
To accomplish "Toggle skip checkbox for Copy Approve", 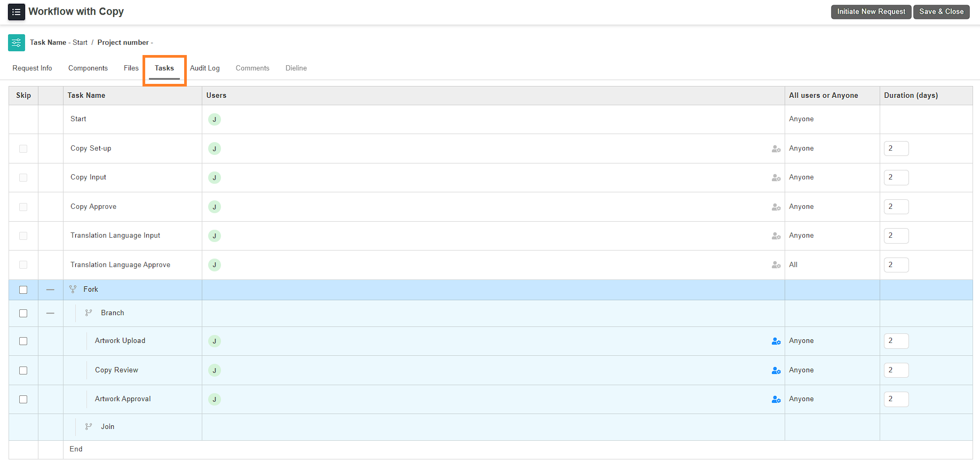I will (x=23, y=207).
